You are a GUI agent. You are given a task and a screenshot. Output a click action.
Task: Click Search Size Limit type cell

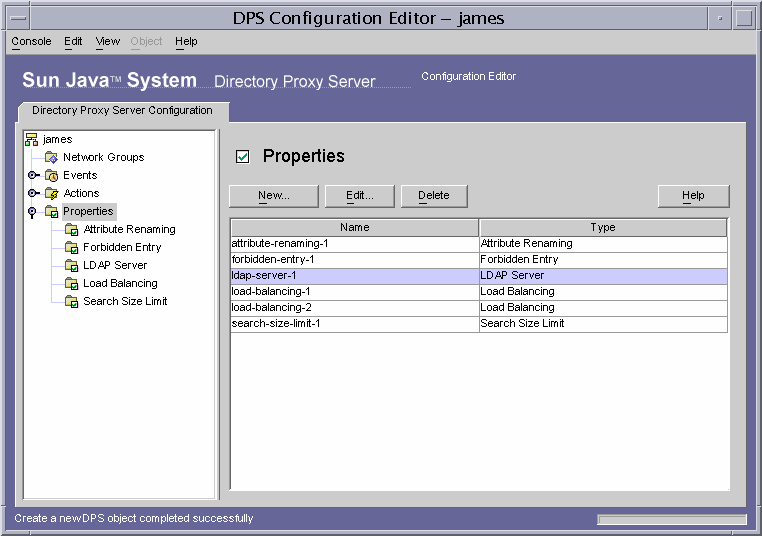[x=603, y=324]
